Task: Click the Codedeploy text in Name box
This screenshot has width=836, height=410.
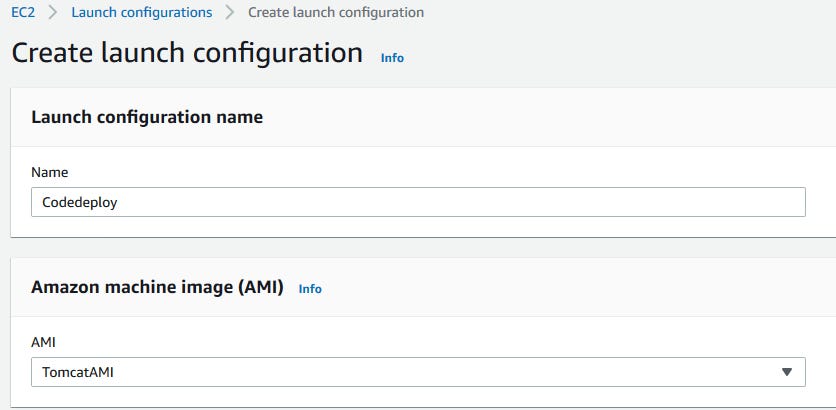Action: click(x=80, y=202)
